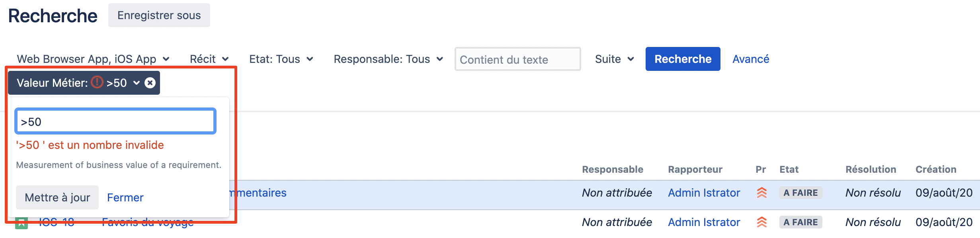This screenshot has width=980, height=238.
Task: Open the Récit type dropdown
Action: pyautogui.click(x=209, y=59)
